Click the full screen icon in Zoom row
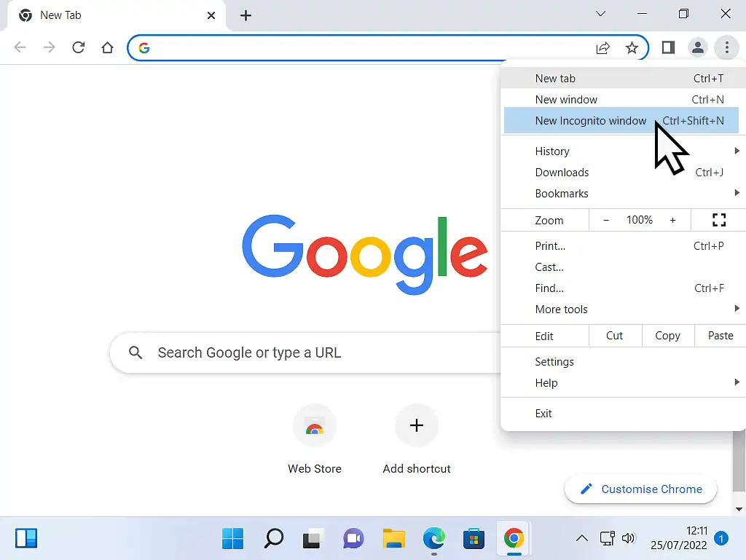Image resolution: width=746 pixels, height=560 pixels. point(719,219)
